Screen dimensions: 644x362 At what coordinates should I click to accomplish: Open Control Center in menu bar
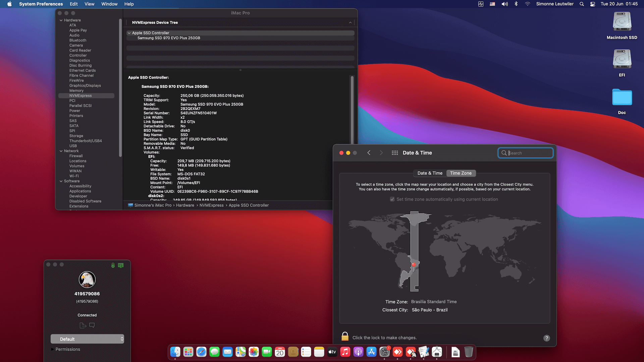[x=593, y=4]
